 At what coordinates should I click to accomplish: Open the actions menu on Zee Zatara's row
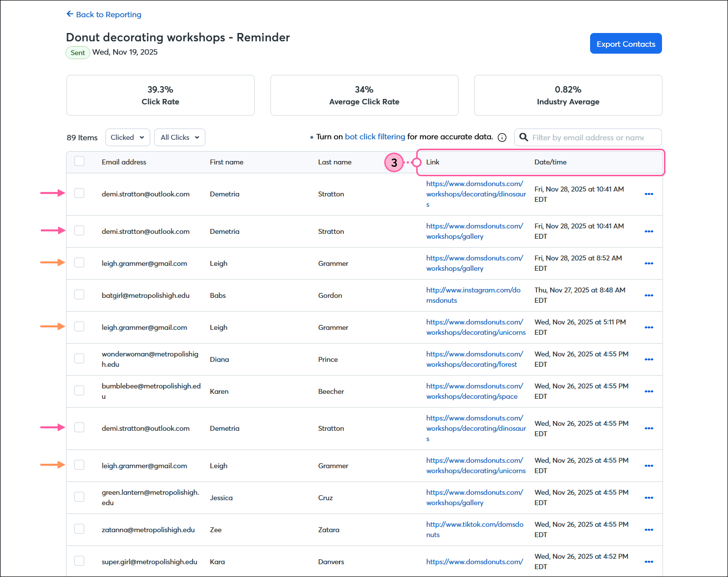(x=649, y=530)
